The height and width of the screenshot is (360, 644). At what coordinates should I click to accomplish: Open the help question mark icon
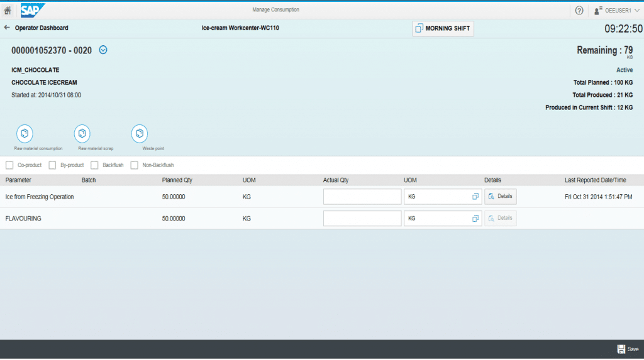(579, 11)
